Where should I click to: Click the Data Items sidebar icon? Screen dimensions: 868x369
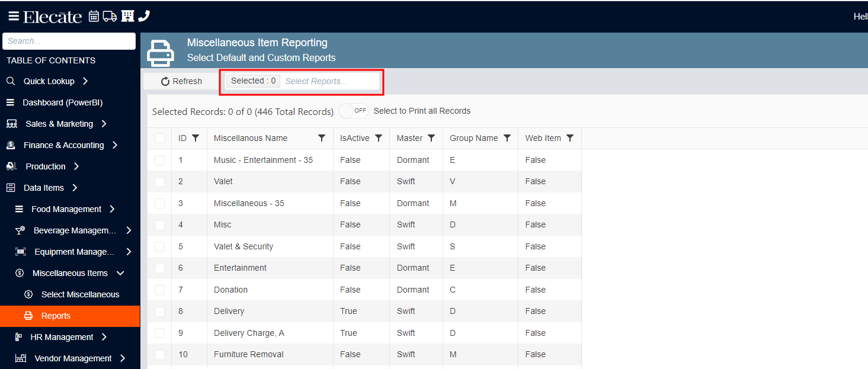coord(11,188)
